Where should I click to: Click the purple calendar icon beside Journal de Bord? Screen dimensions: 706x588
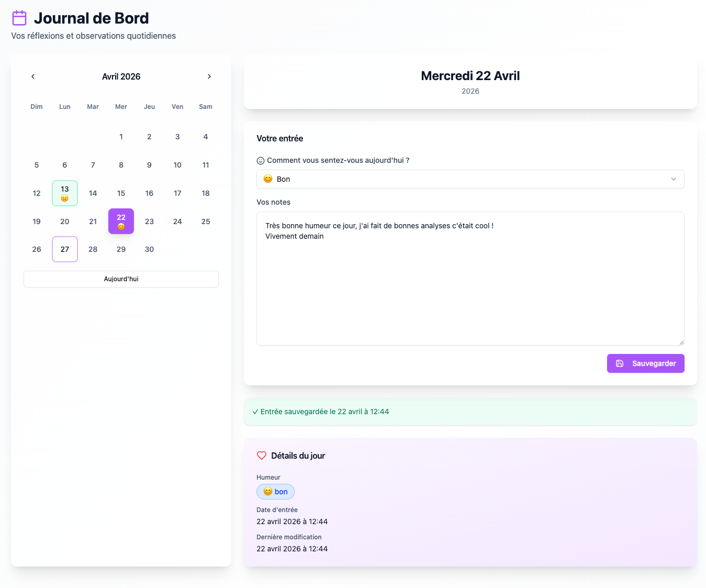(x=19, y=18)
